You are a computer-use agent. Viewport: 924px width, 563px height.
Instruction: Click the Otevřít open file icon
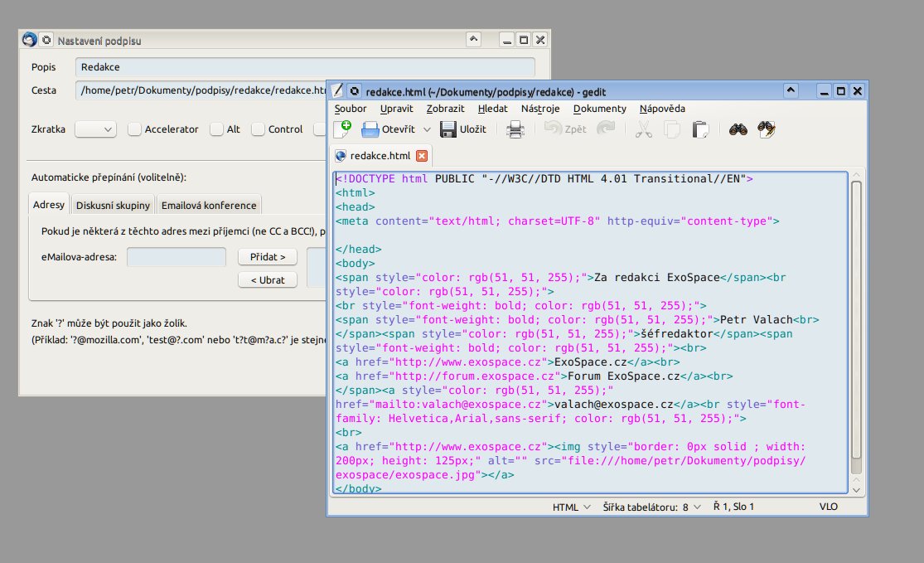[x=370, y=129]
